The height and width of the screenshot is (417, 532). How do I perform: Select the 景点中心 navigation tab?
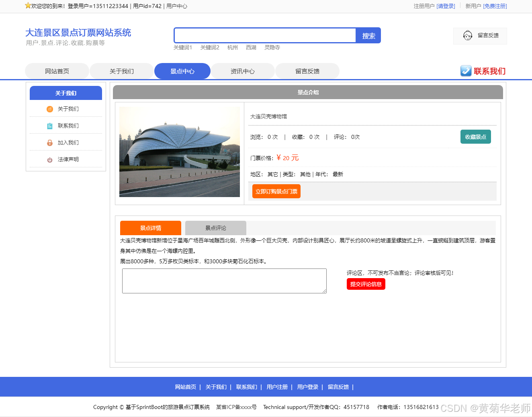(x=182, y=71)
